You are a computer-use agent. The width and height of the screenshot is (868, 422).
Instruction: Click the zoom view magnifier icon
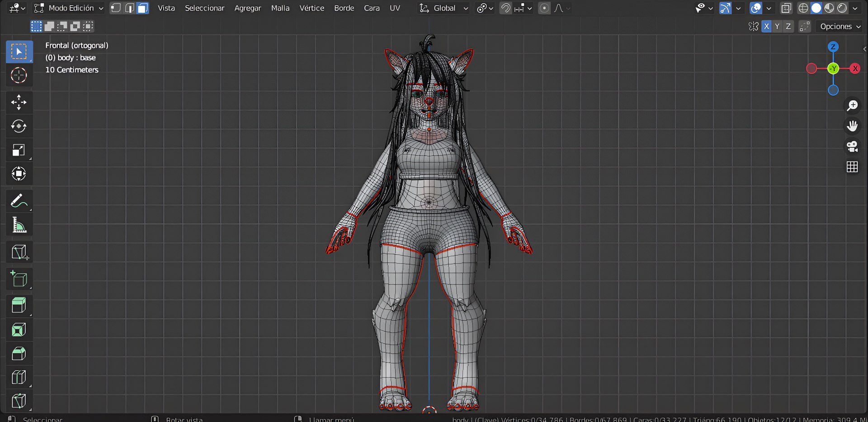click(852, 105)
